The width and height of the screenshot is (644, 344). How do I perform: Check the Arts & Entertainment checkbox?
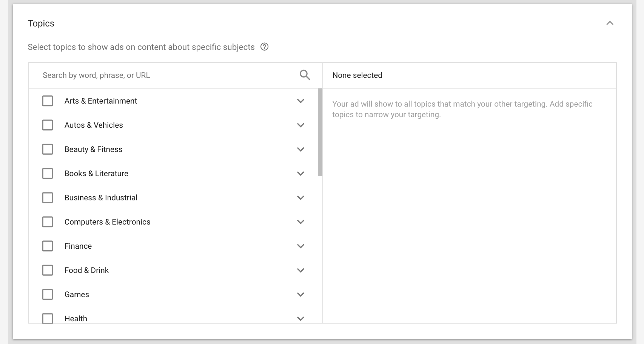point(48,101)
